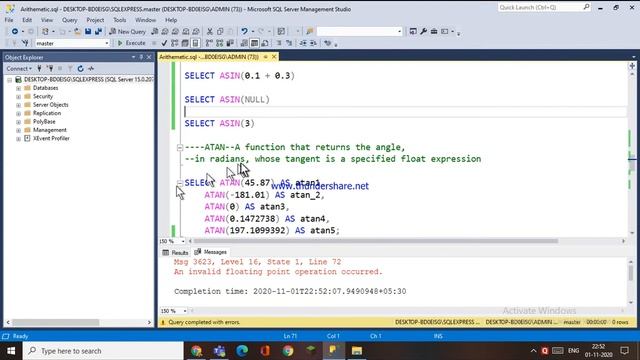Expand the Server Objects folder
This screenshot has width=640, height=360.
18,105
